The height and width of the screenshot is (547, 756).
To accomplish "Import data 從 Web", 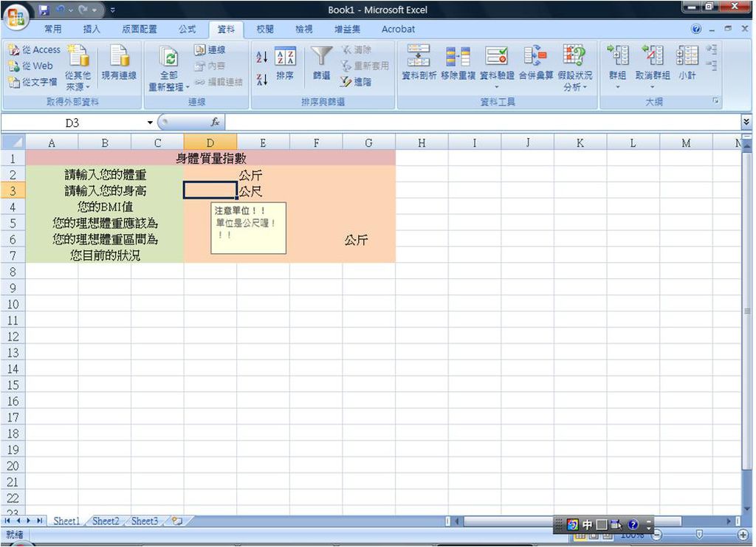I will [x=31, y=66].
